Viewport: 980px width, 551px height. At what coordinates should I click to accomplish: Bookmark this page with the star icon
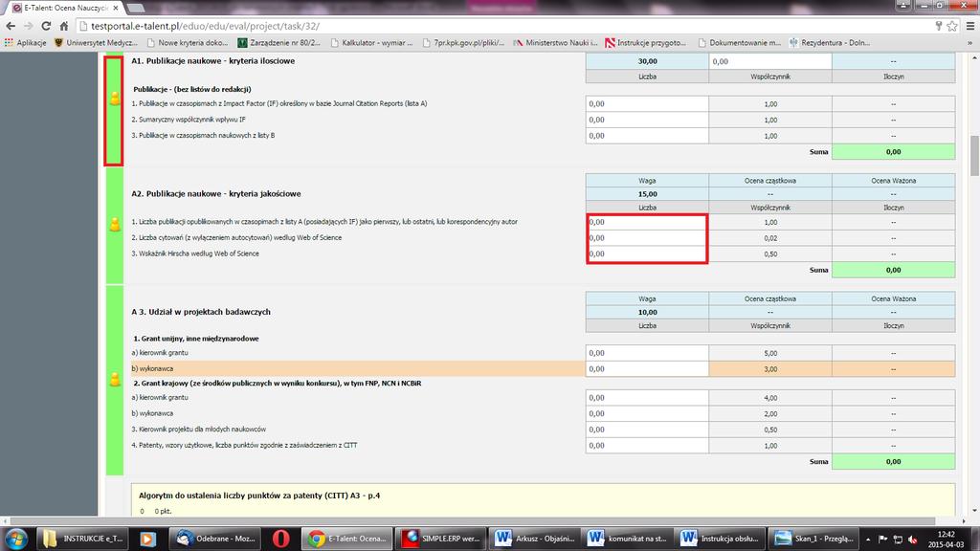click(x=952, y=26)
